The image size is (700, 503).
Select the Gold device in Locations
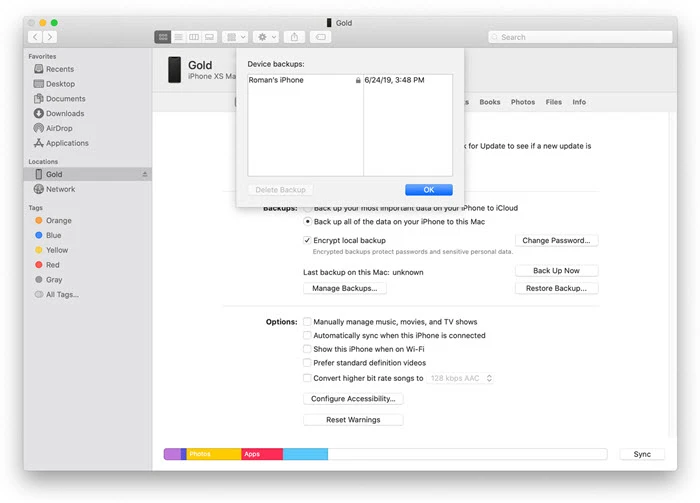[x=88, y=174]
